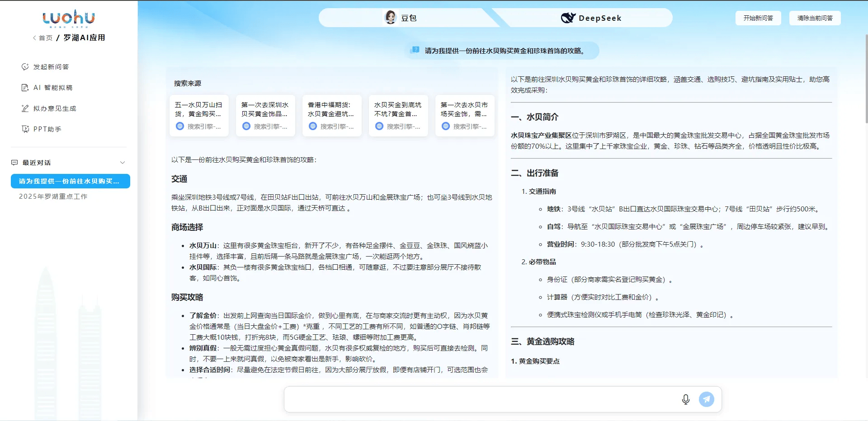Click the 豆包 avatar icon

(392, 18)
